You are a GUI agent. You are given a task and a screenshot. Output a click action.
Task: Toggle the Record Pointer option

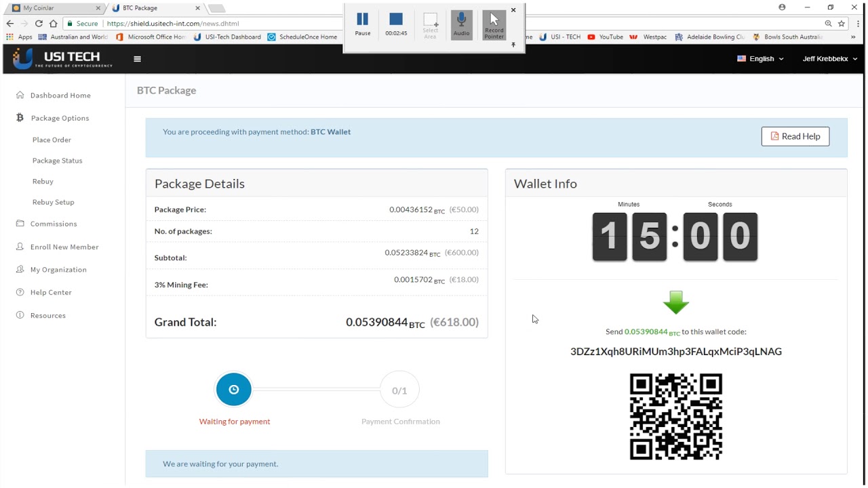[494, 24]
